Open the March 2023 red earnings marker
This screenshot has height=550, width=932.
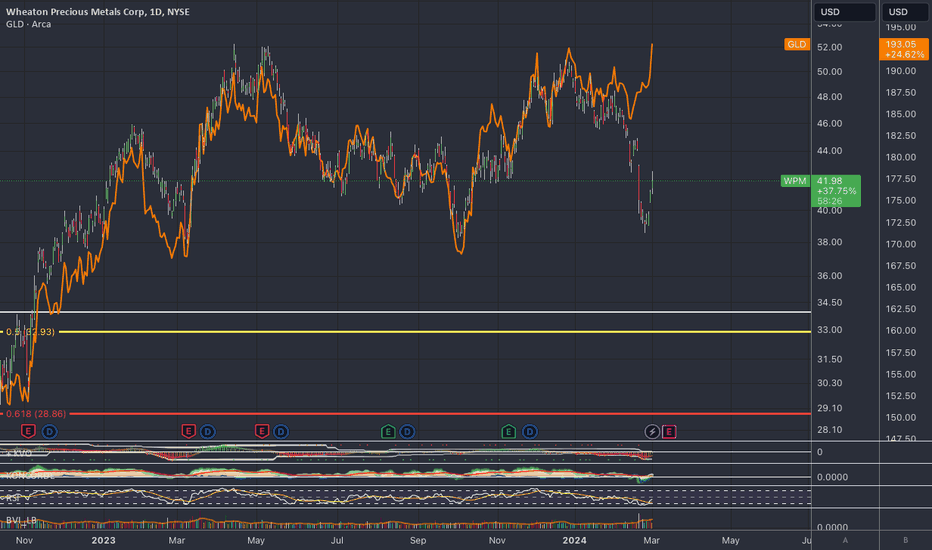point(188,431)
